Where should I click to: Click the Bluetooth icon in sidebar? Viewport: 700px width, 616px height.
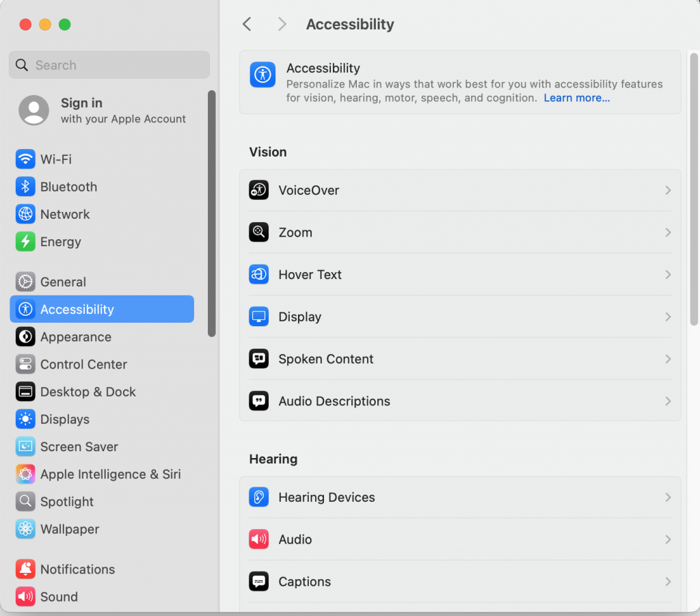(x=25, y=187)
